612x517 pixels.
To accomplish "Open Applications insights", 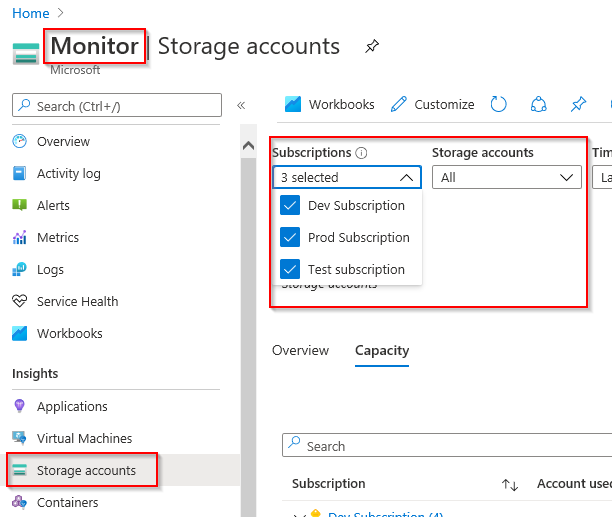I will [72, 406].
